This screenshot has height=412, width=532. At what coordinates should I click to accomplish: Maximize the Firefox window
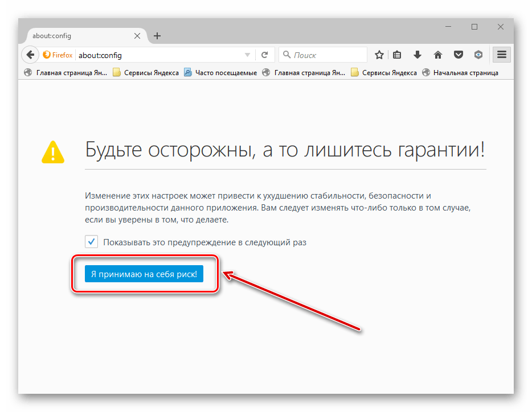click(474, 26)
